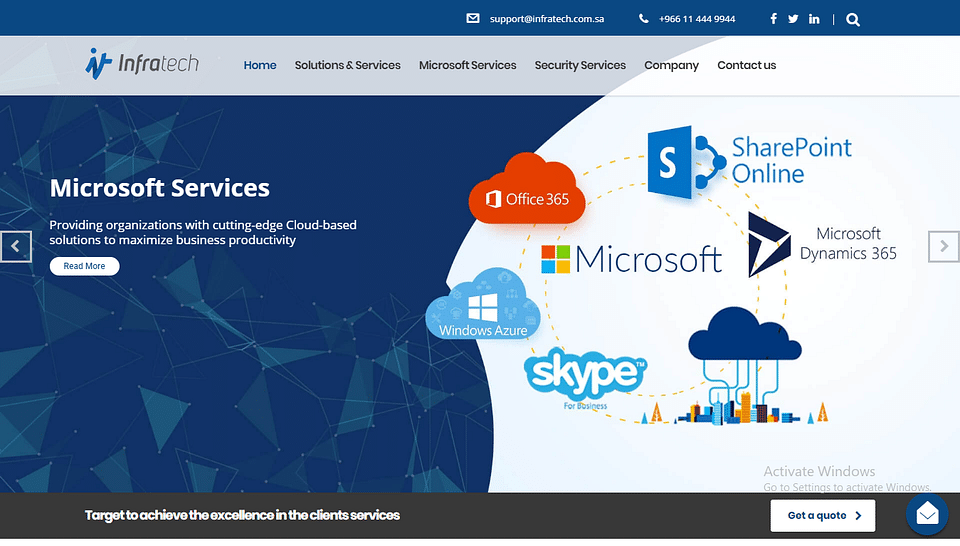Click the SharePoint Online logo

click(x=749, y=162)
